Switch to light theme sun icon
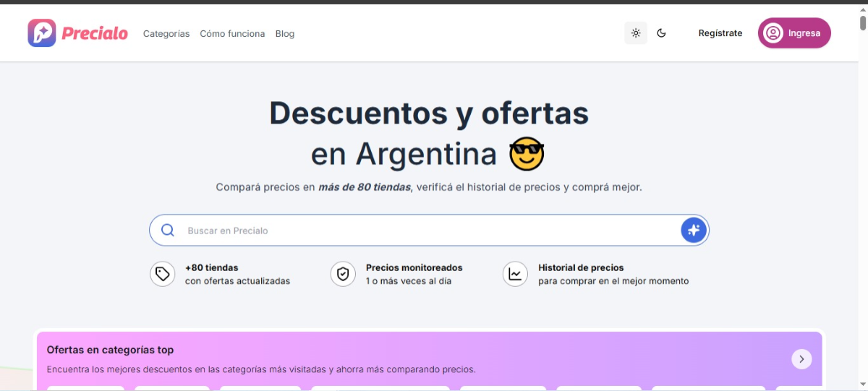 point(636,33)
